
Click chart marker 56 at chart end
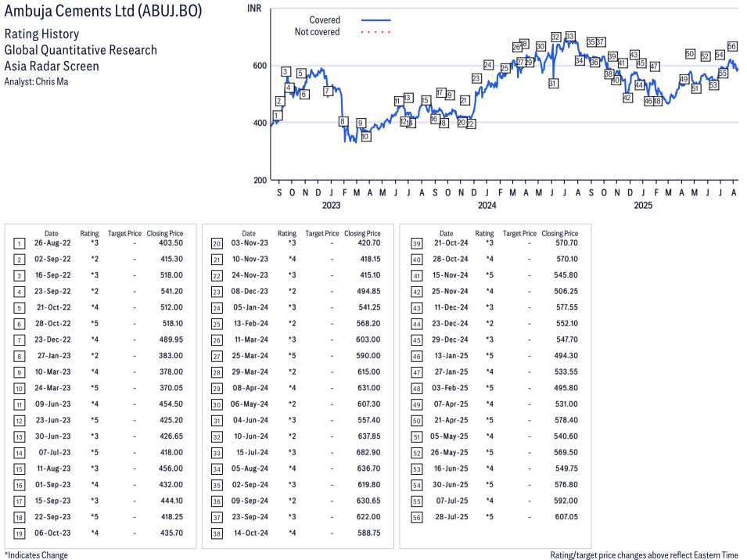(x=732, y=46)
